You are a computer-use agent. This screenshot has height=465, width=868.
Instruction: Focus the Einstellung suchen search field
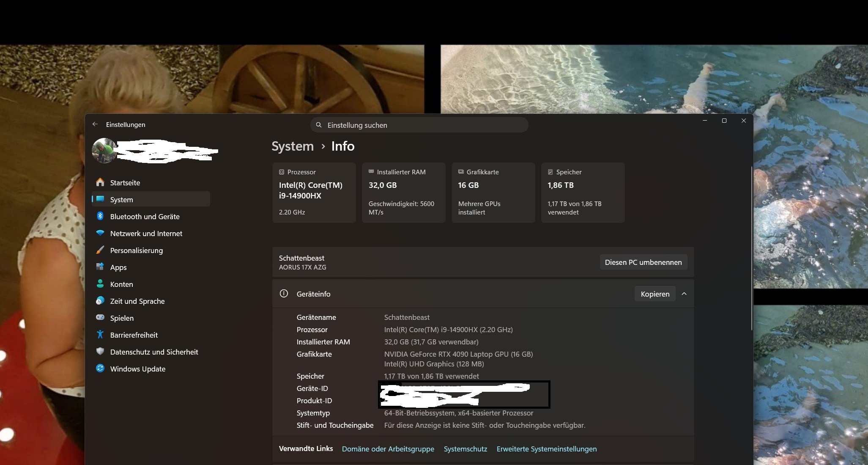(419, 125)
